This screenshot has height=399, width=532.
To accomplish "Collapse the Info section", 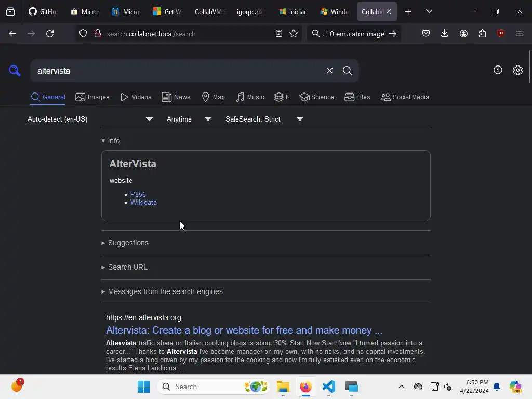I will tap(111, 141).
